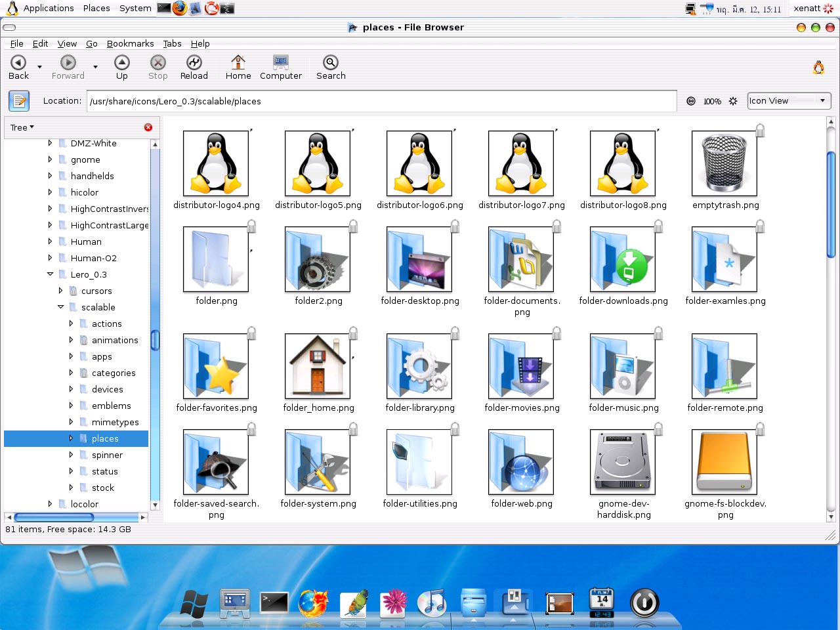Click the Back navigation button
This screenshot has width=840, height=630.
(18, 68)
